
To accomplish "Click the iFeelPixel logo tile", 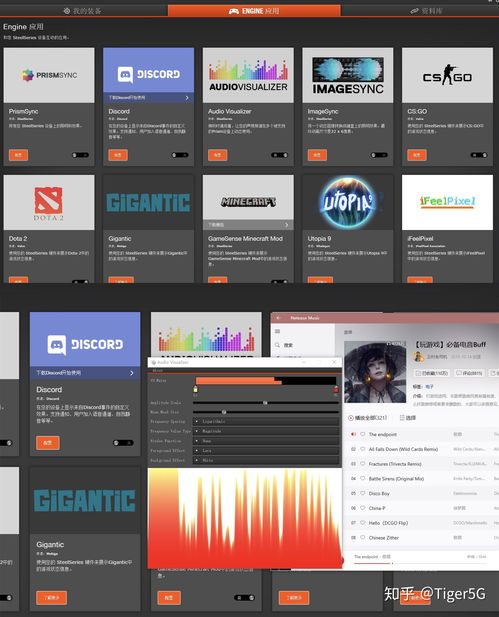I will click(447, 202).
